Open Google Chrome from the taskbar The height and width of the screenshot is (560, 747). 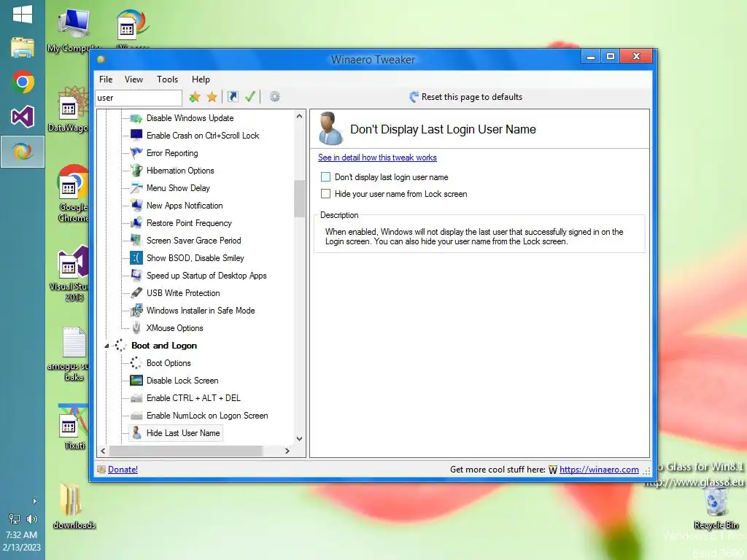23,82
